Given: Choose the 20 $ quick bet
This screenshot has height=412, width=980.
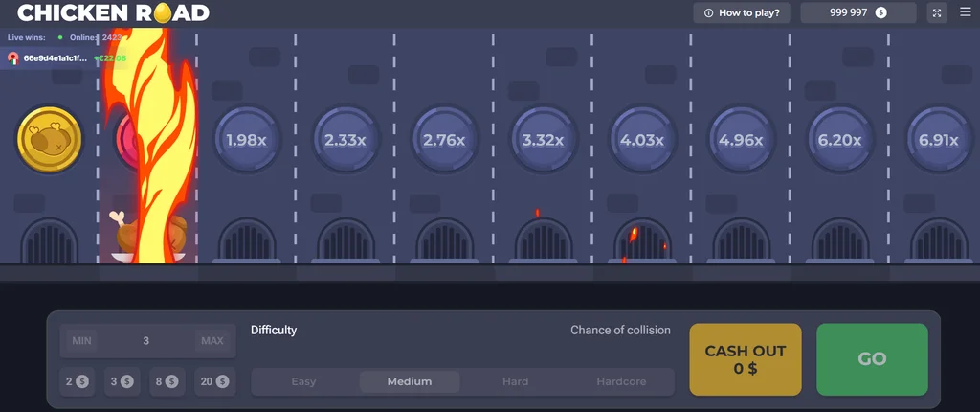Looking at the screenshot, I should point(215,381).
